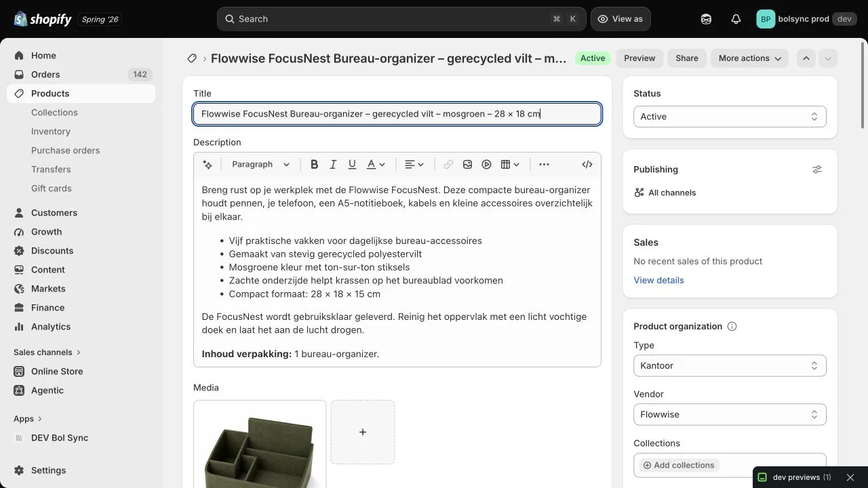The width and height of the screenshot is (868, 488).
Task: Click the Share button
Action: pyautogui.click(x=687, y=58)
